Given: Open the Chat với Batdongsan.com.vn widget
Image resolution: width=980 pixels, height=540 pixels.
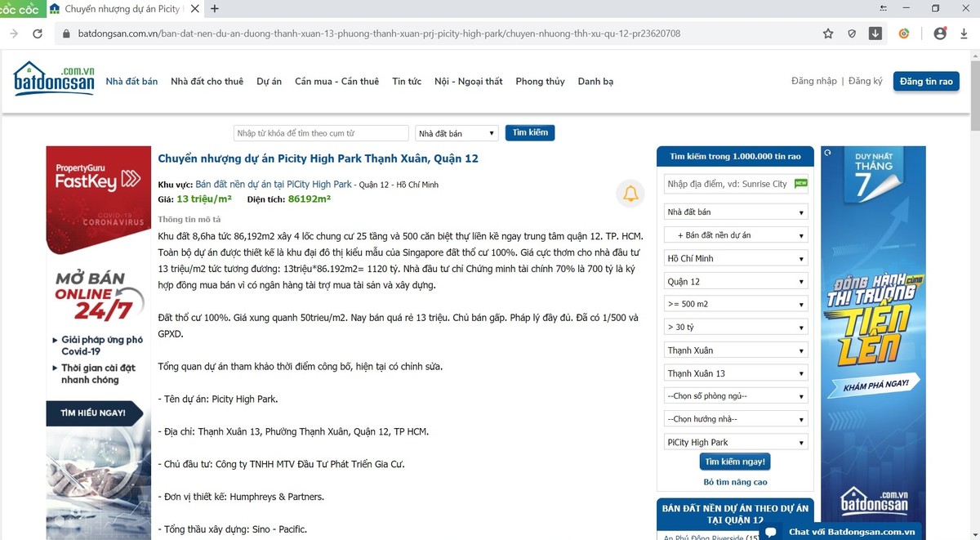Looking at the screenshot, I should [x=840, y=532].
